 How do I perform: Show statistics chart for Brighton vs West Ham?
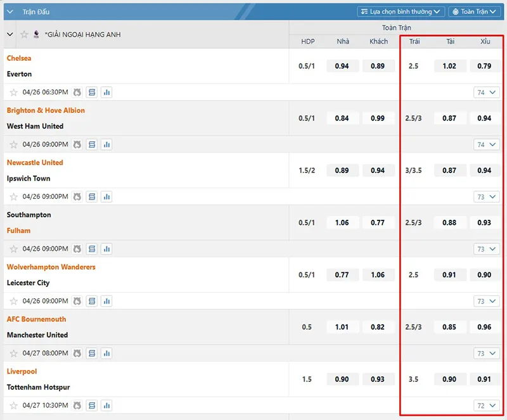point(106,144)
